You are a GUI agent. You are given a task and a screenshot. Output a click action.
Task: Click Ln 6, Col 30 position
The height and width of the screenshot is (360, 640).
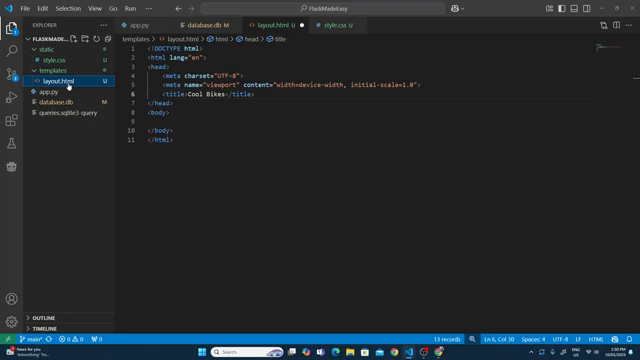(499, 339)
